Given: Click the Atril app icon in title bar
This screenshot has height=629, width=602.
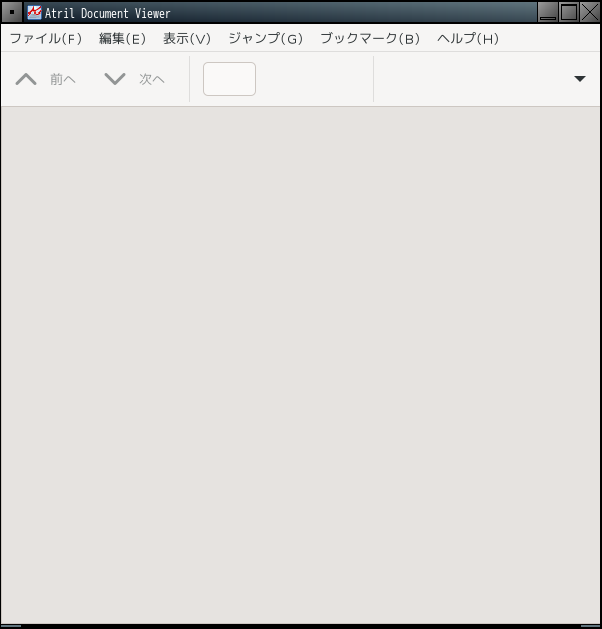Looking at the screenshot, I should (34, 12).
